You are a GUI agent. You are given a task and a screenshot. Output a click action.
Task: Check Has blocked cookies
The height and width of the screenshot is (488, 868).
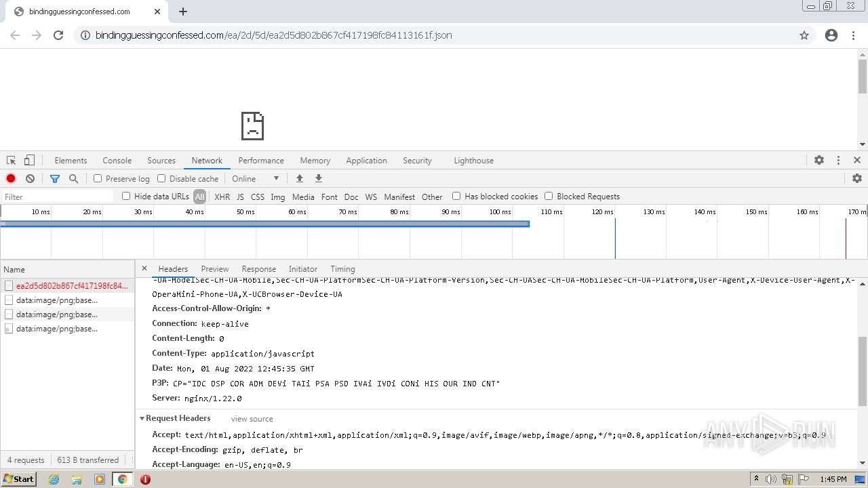click(x=456, y=196)
